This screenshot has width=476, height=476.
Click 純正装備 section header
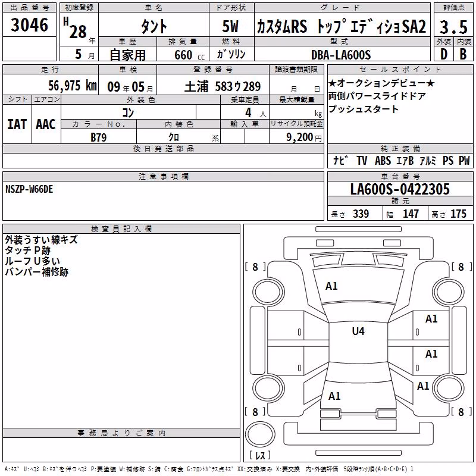pyautogui.click(x=400, y=148)
